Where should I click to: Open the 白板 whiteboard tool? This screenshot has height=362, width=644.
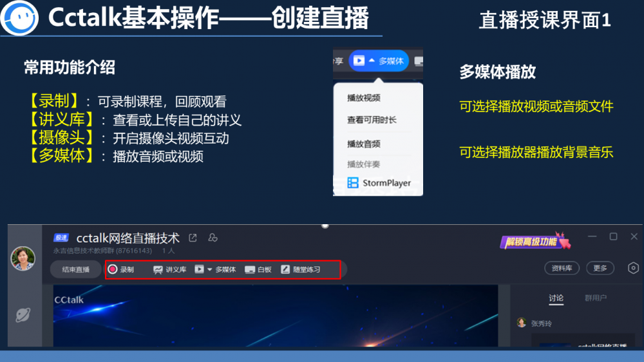pos(258,269)
